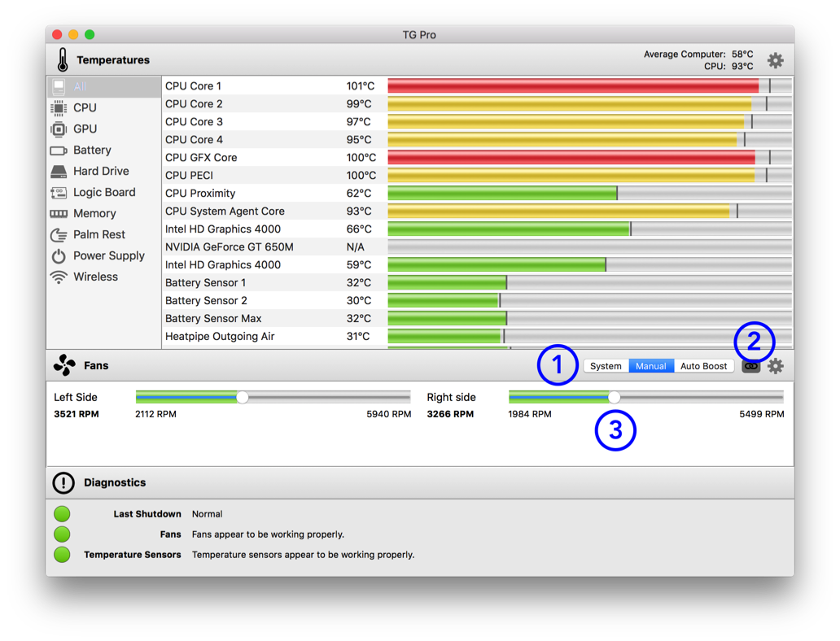
Task: Show Palm Rest sensors label
Action: point(99,234)
